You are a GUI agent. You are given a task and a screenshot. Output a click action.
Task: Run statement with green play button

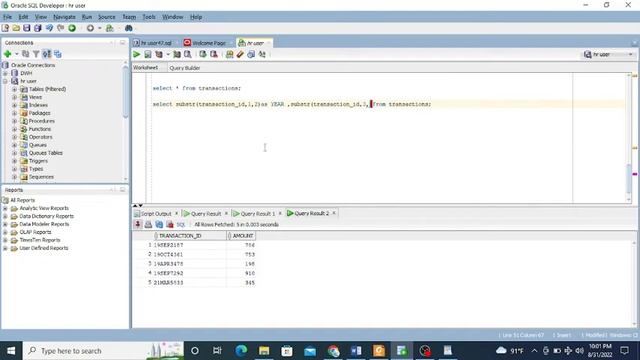coord(137,54)
